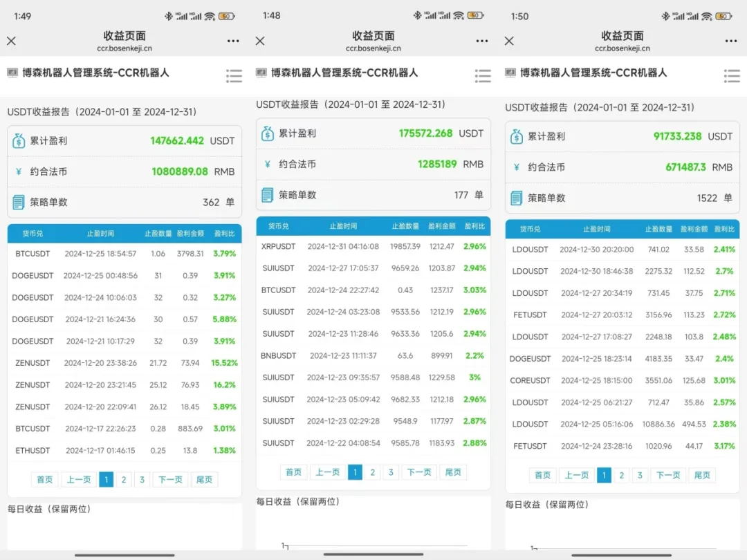
Task: Click the robot logo icon on right phone
Action: click(510, 73)
